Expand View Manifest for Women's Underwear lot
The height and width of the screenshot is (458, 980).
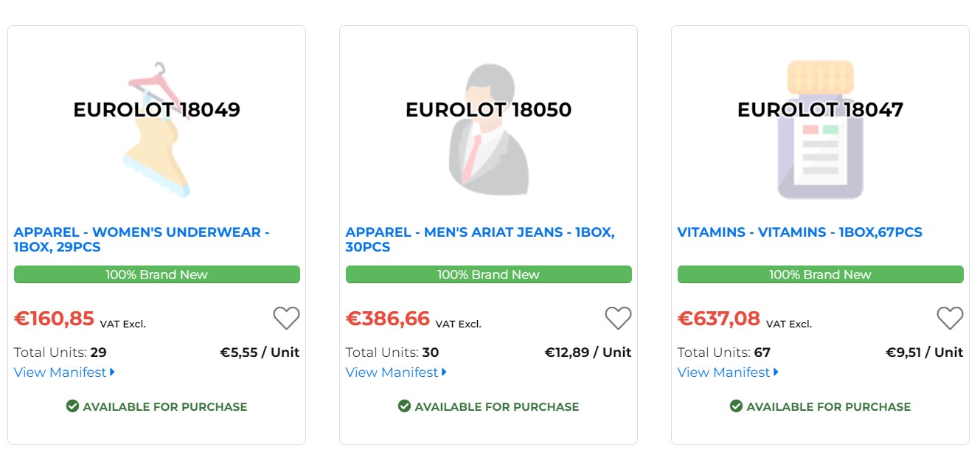tap(64, 372)
